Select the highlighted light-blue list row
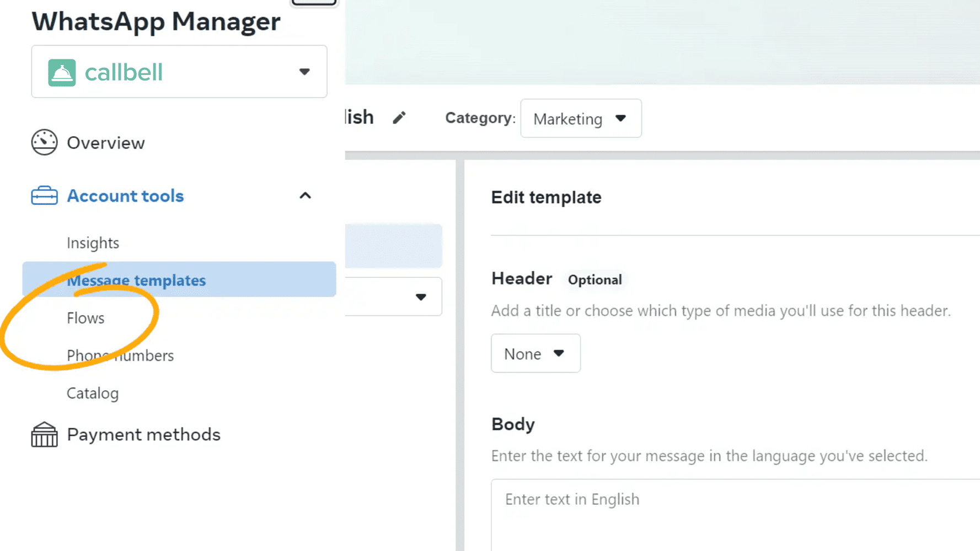 393,245
